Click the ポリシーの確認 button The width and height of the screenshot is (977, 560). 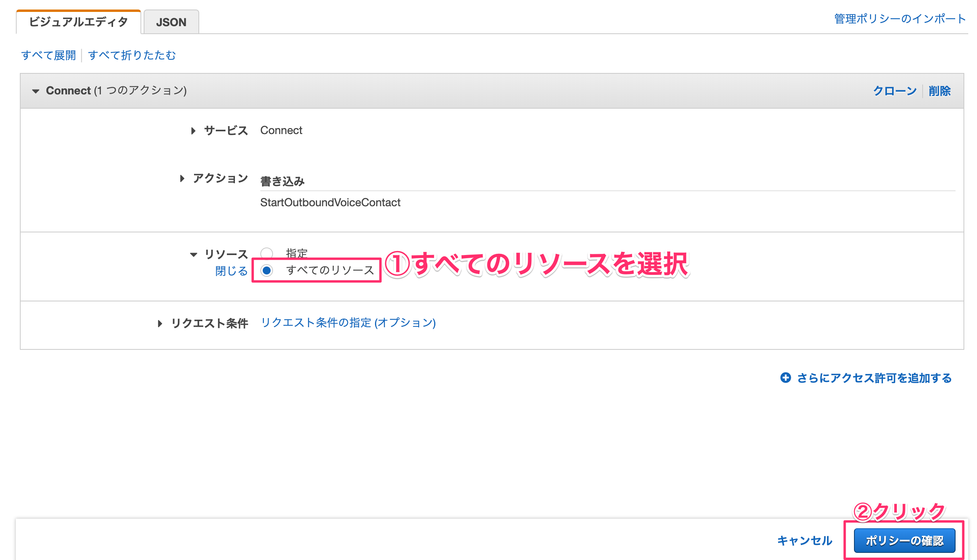pyautogui.click(x=904, y=540)
